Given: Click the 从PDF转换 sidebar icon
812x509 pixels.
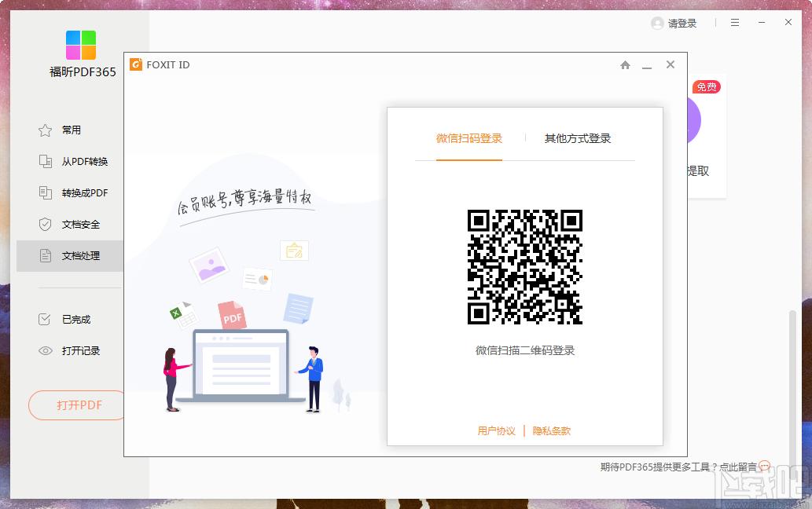Looking at the screenshot, I should [x=45, y=161].
